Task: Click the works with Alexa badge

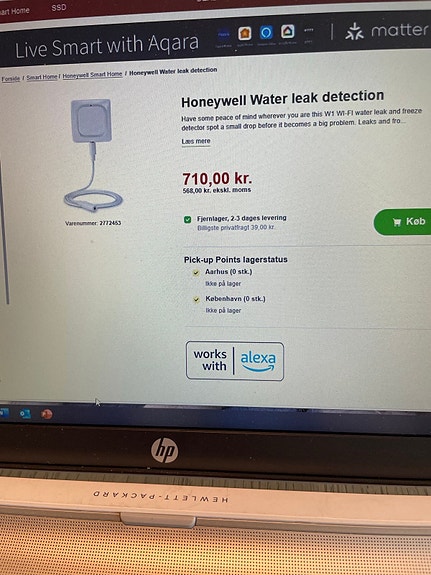Action: click(x=235, y=361)
